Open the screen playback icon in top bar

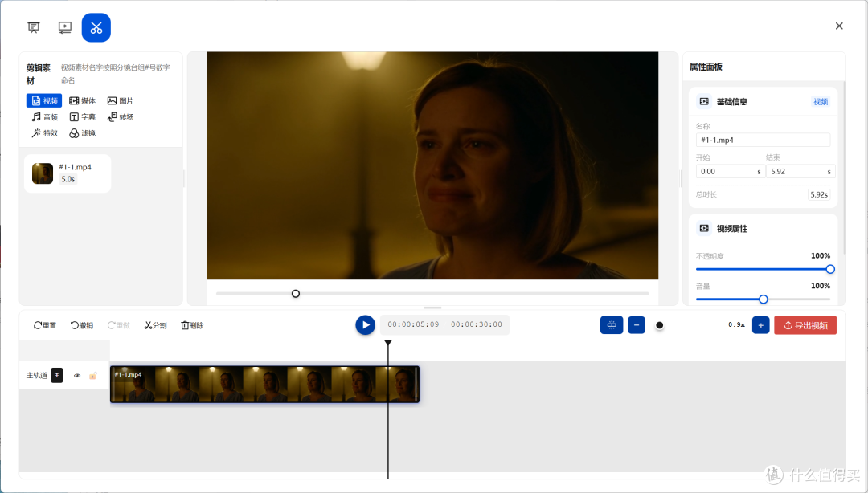65,27
